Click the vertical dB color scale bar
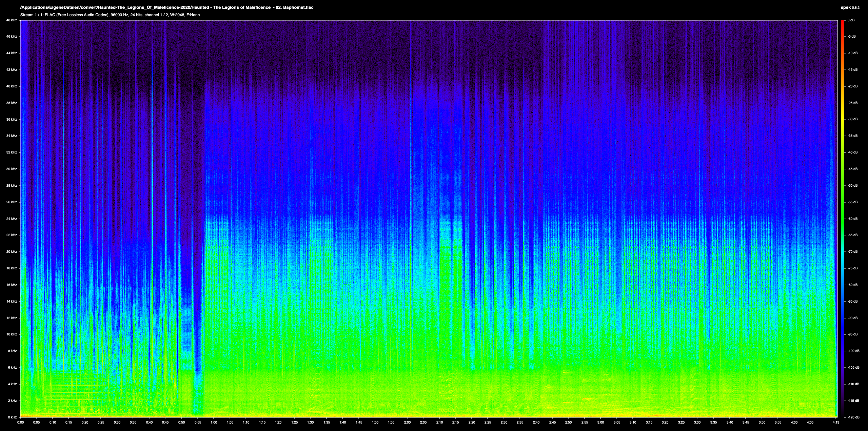 (842, 219)
